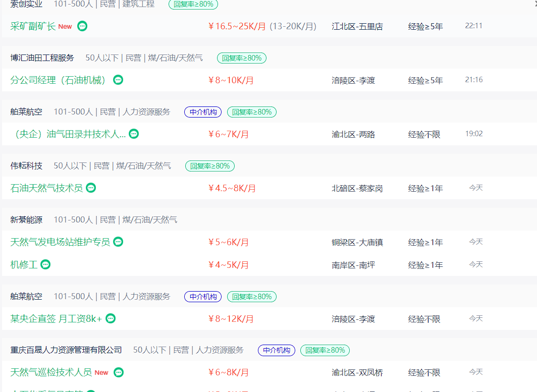Open chat icon beside 分公司经理（石油机械）
Image resolution: width=537 pixels, height=392 pixels.
[x=118, y=80]
